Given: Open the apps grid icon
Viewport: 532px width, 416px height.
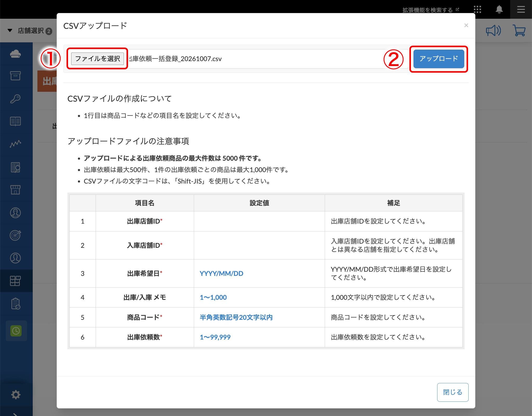Looking at the screenshot, I should click(x=477, y=10).
